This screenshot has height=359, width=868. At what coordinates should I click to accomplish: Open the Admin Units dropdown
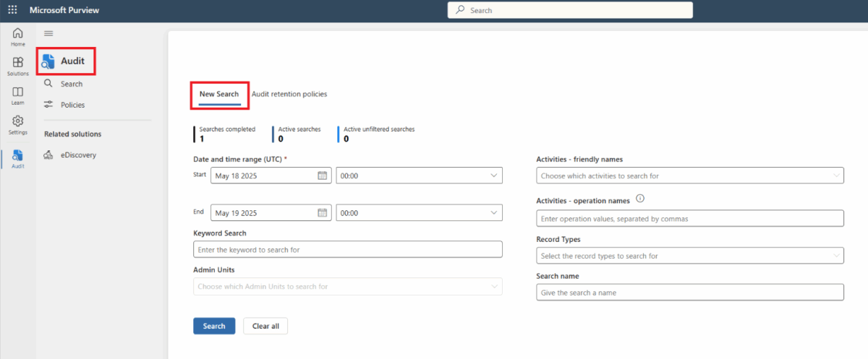click(x=348, y=287)
